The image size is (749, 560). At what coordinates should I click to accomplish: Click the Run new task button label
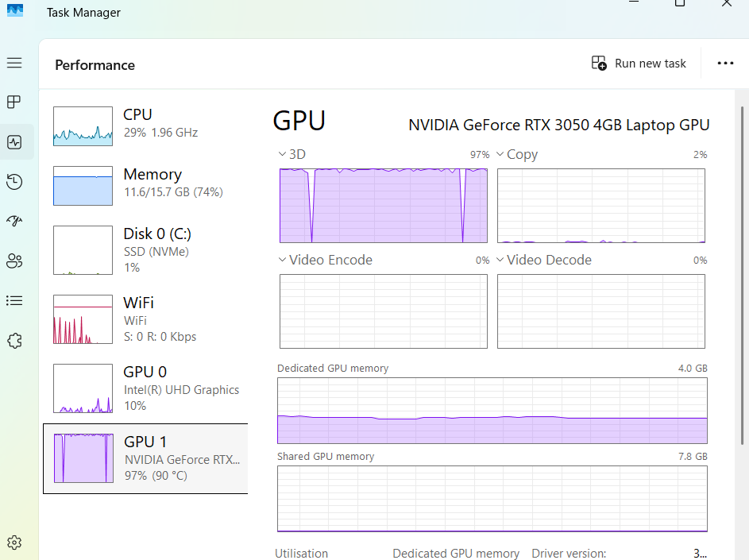tap(651, 64)
